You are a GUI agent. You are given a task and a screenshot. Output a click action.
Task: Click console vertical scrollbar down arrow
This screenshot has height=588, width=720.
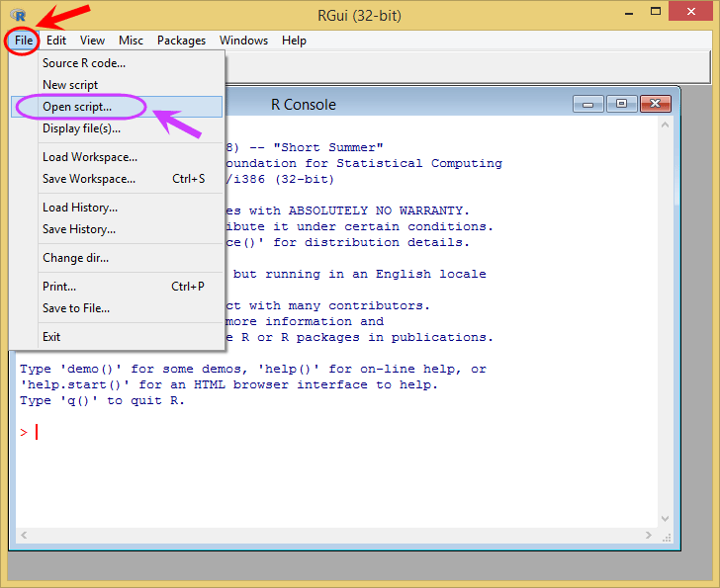[x=665, y=519]
